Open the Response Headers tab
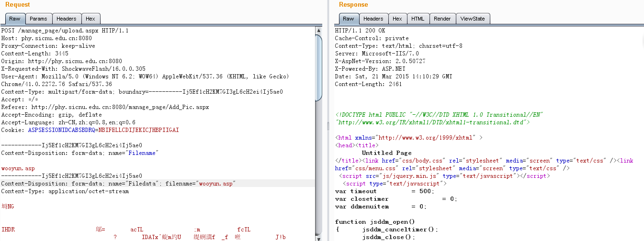644x241 pixels. pos(373,19)
